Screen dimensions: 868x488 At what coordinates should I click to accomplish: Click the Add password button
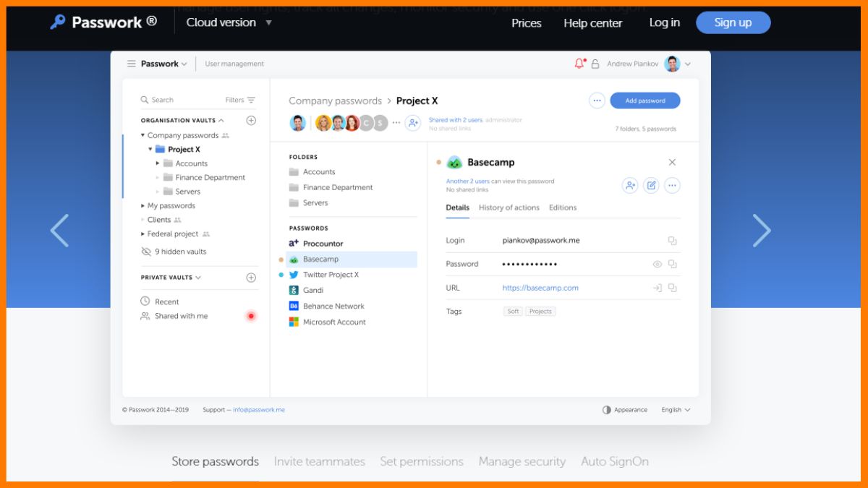(645, 100)
